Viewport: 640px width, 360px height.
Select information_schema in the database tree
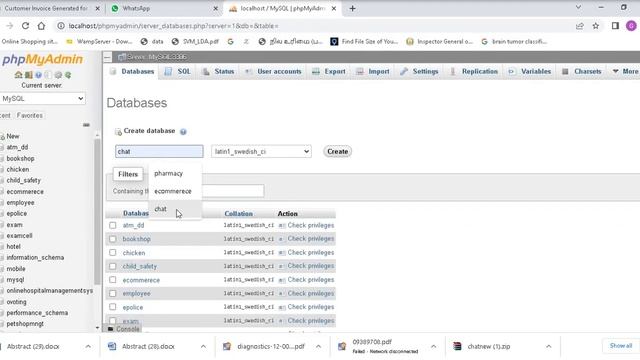pos(35,258)
